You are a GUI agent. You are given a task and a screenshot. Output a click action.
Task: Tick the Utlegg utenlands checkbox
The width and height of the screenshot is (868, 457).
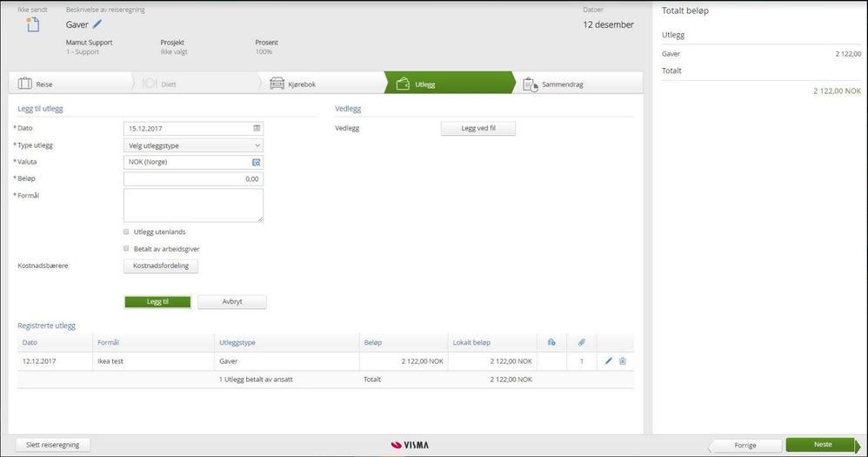click(x=126, y=232)
